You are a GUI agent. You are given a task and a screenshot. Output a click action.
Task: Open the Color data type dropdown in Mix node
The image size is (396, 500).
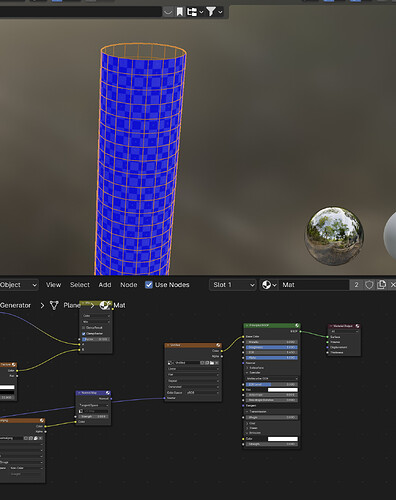[96, 316]
